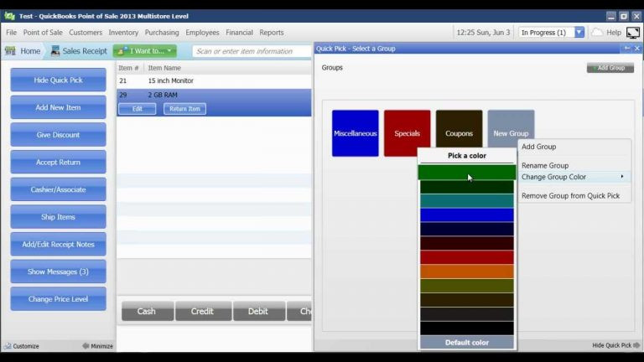Viewport: 644px width, 362px height.
Task: Open the Employees menu
Action: coord(202,33)
